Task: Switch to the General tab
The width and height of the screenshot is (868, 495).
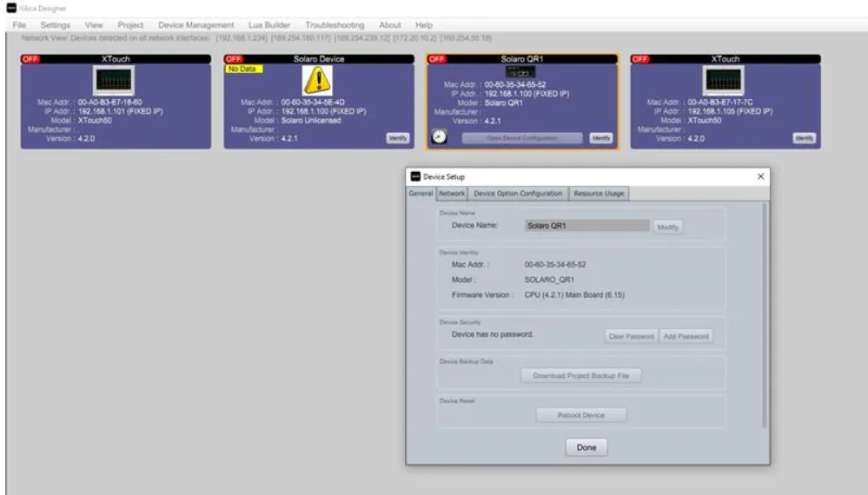Action: 421,193
